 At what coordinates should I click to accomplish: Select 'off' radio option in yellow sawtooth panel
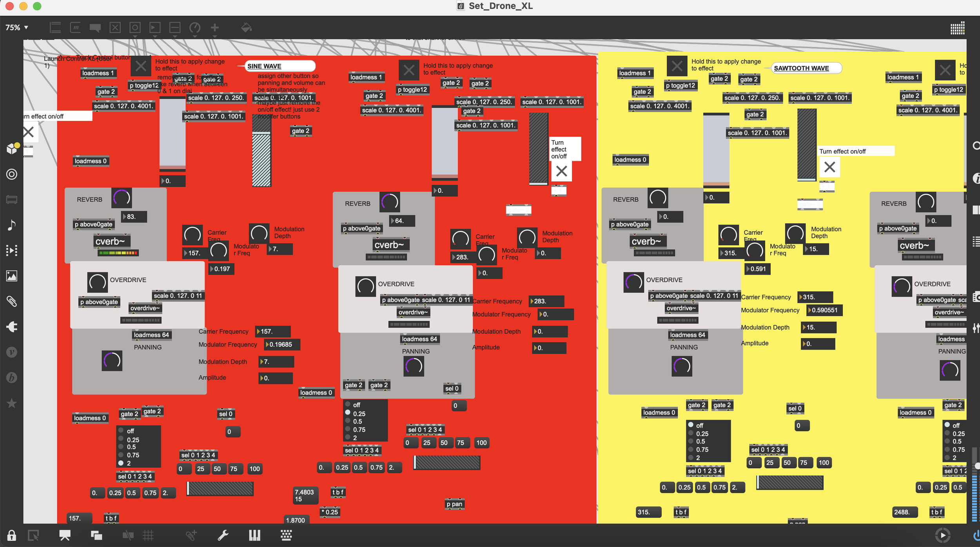691,425
